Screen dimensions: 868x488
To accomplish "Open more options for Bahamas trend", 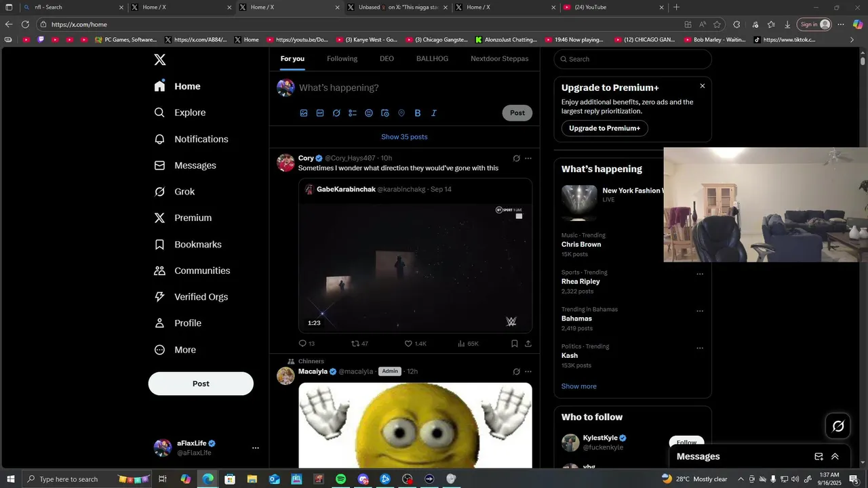I will pyautogui.click(x=700, y=311).
